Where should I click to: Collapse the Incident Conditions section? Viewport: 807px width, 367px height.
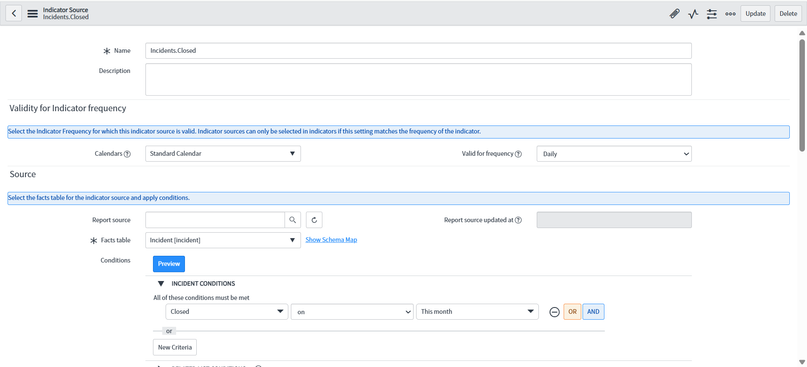(x=161, y=284)
